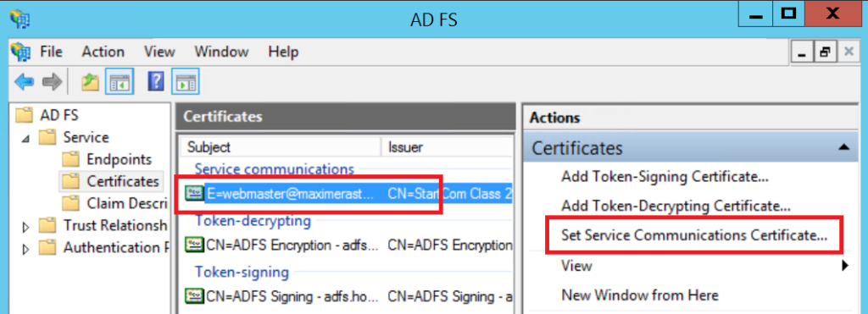Toggle the Show/Hide Console Tree toolbar icon
The width and height of the screenshot is (868, 314).
[119, 83]
